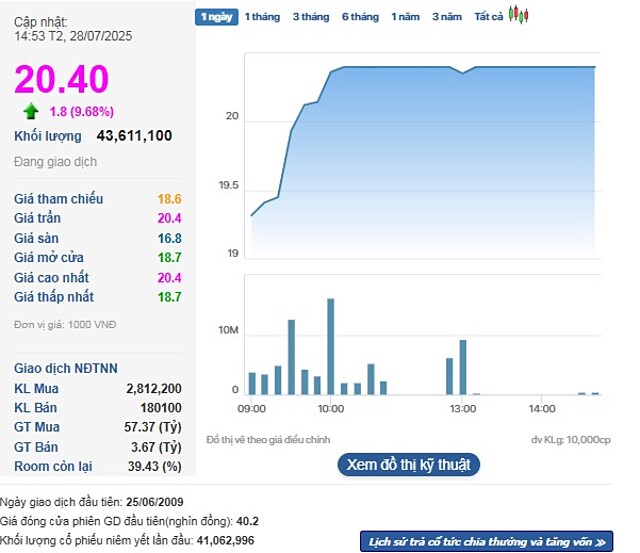Select the 3 năm range
Image resolution: width=640 pixels, height=553 pixels.
447,17
